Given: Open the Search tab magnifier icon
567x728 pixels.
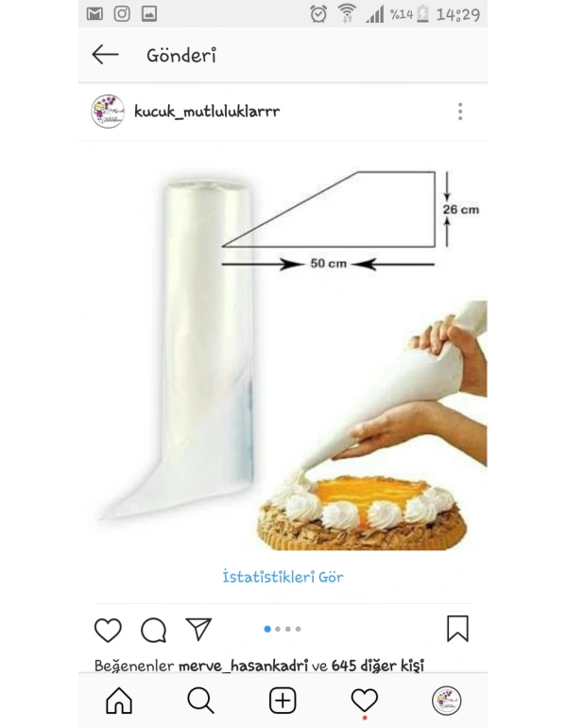Looking at the screenshot, I should pyautogui.click(x=201, y=701).
